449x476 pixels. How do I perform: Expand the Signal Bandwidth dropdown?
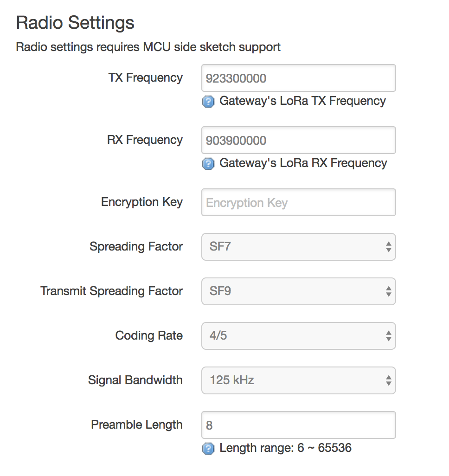[298, 380]
